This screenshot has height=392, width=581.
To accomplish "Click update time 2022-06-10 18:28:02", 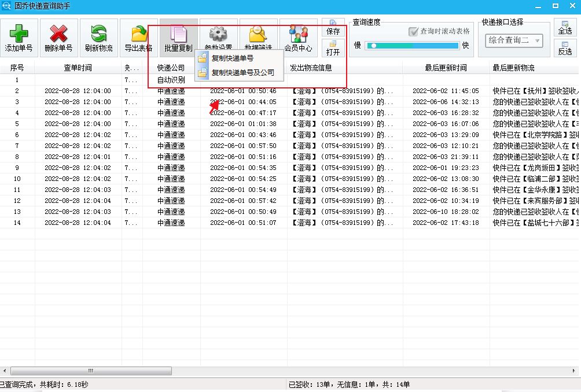I will click(446, 212).
